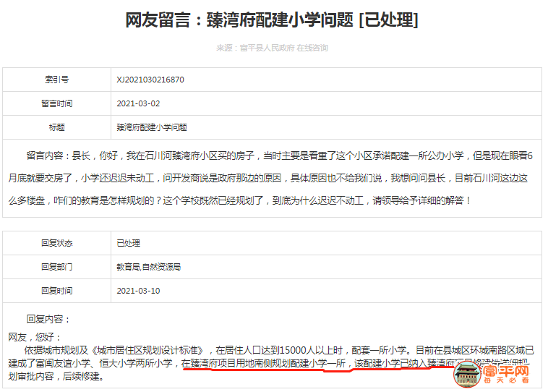Select the message date 2021-03-02

tap(138, 103)
